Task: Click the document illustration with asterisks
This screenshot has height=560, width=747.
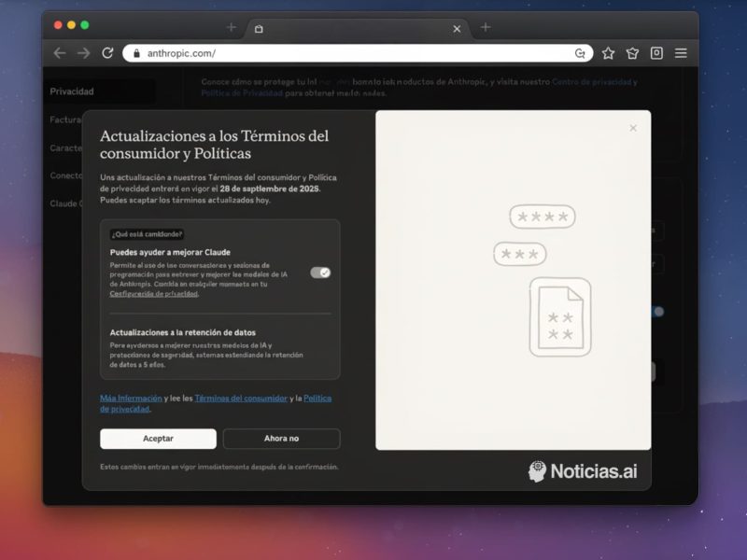Action: click(560, 317)
